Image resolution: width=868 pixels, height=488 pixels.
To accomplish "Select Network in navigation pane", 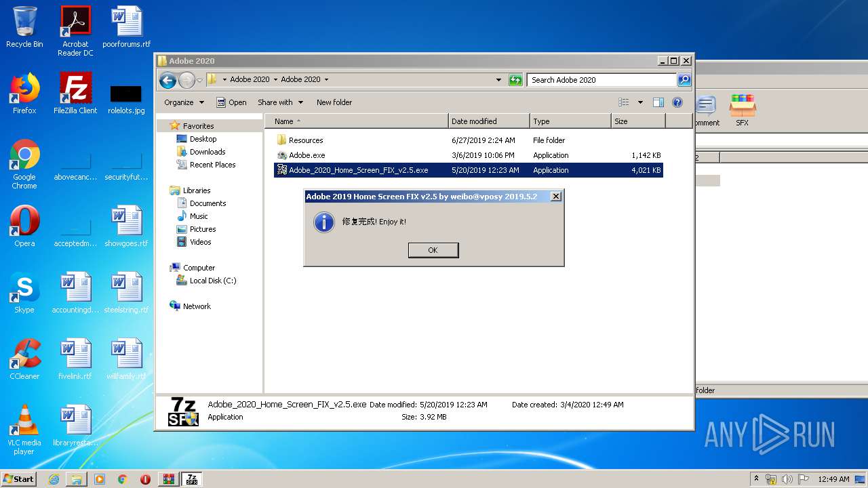I will coord(197,306).
